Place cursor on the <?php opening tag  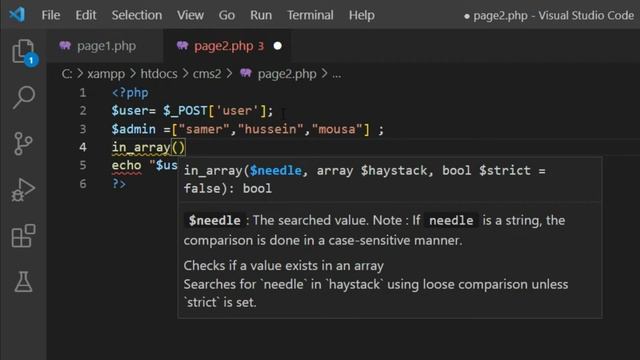tap(130, 93)
